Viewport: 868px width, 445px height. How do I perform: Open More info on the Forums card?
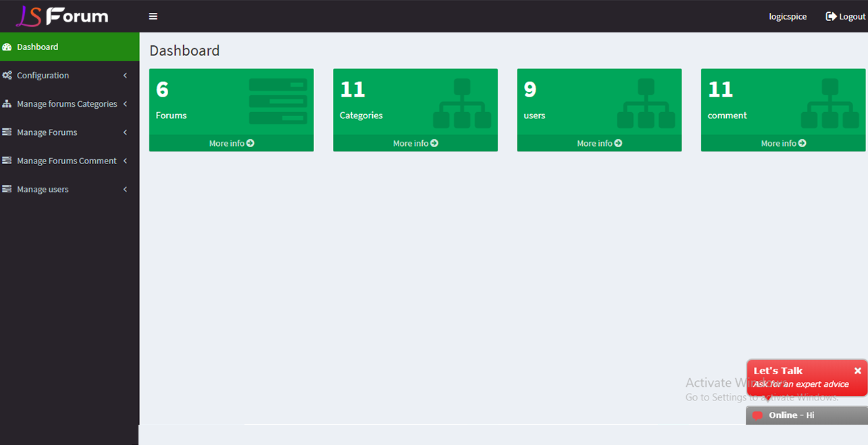[x=232, y=143]
